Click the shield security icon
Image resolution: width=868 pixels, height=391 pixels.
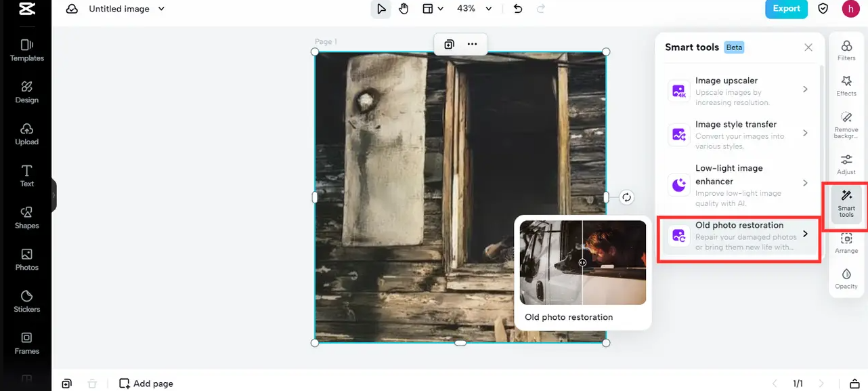[x=823, y=9]
